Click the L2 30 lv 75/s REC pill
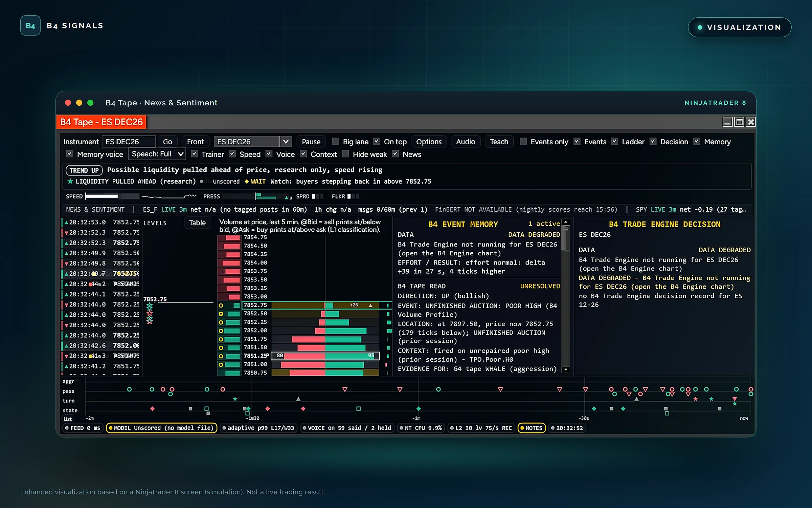This screenshot has height=508, width=812. point(481,428)
